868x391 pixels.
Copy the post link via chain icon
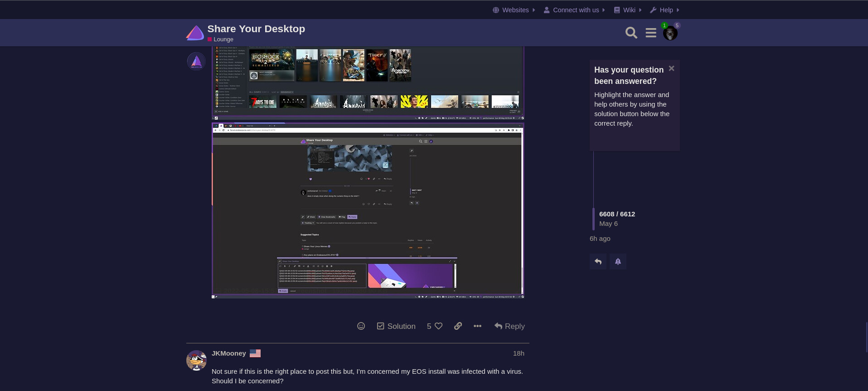point(458,326)
